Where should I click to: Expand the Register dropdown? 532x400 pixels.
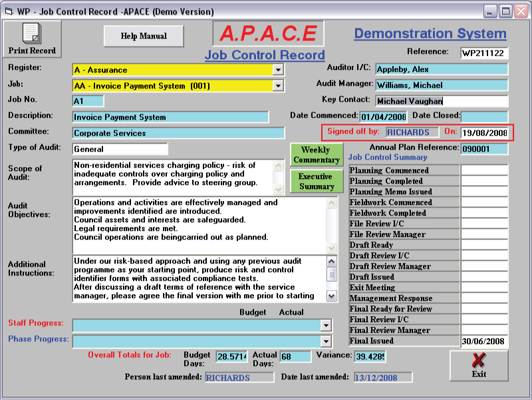[x=278, y=70]
